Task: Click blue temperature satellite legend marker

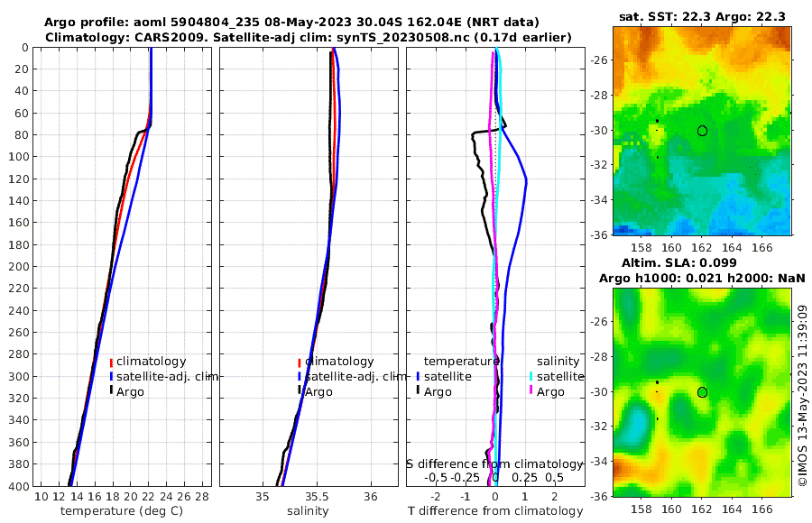Action: point(418,376)
